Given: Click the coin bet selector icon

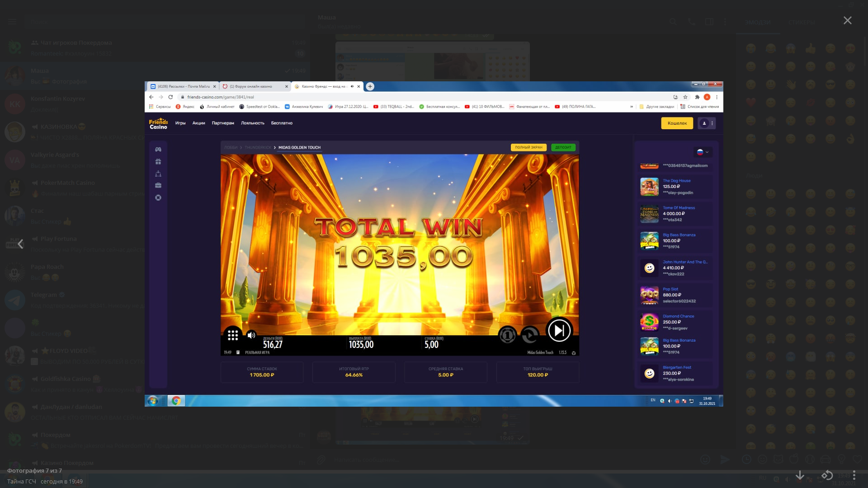Looking at the screenshot, I should coord(507,335).
